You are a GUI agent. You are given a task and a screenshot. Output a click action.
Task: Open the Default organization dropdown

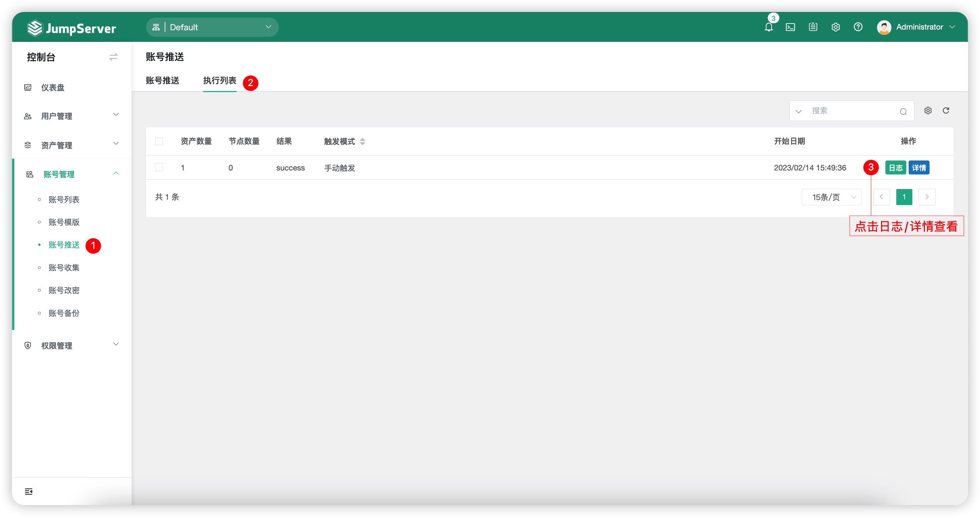click(x=212, y=27)
